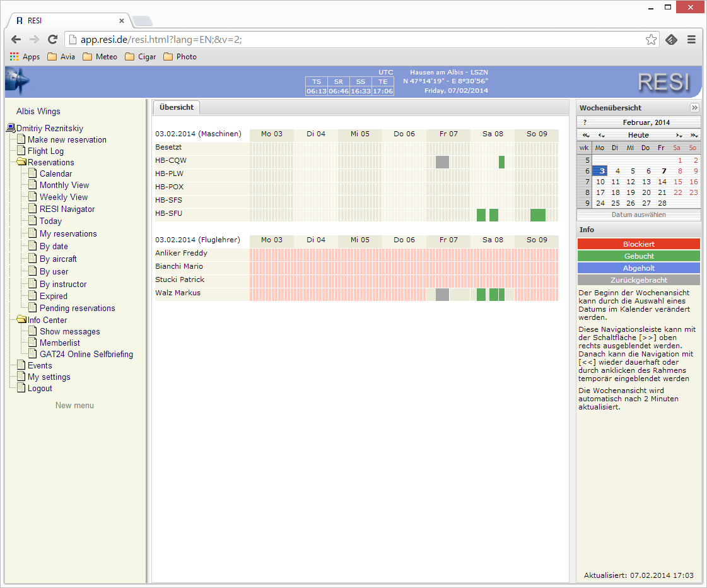Go to next month in calendar
The height and width of the screenshot is (588, 707).
click(x=679, y=135)
